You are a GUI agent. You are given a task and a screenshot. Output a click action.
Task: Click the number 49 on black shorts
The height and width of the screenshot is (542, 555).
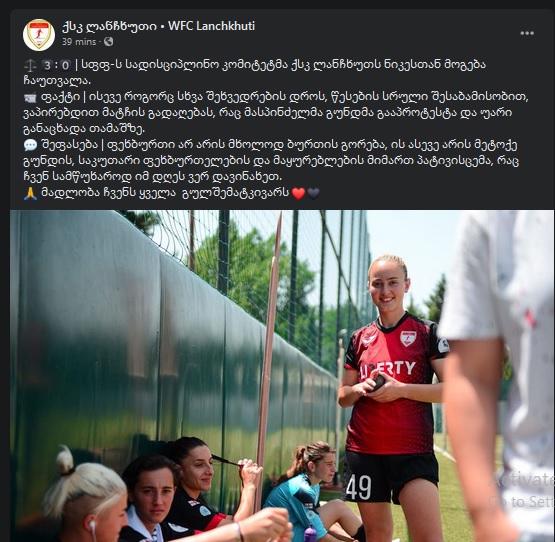coord(359,487)
